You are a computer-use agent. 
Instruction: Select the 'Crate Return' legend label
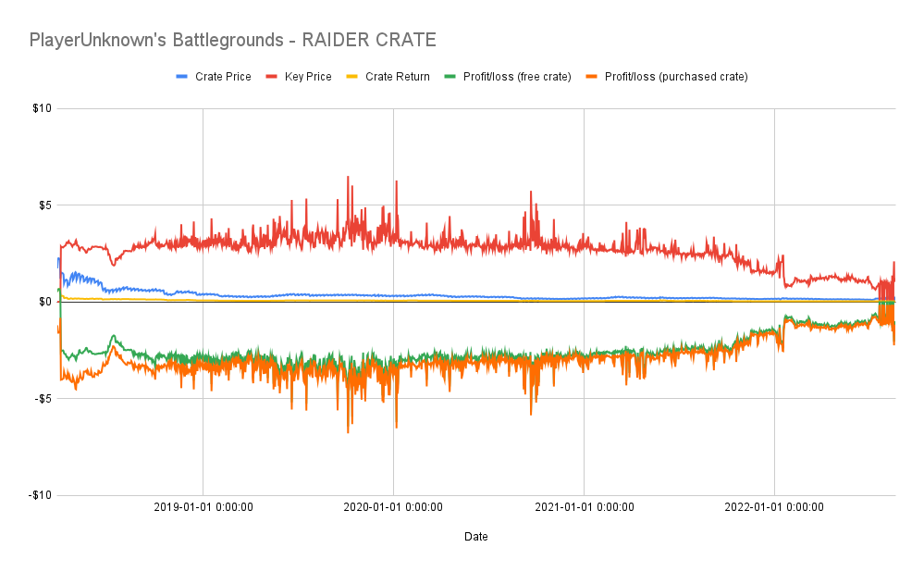point(398,77)
